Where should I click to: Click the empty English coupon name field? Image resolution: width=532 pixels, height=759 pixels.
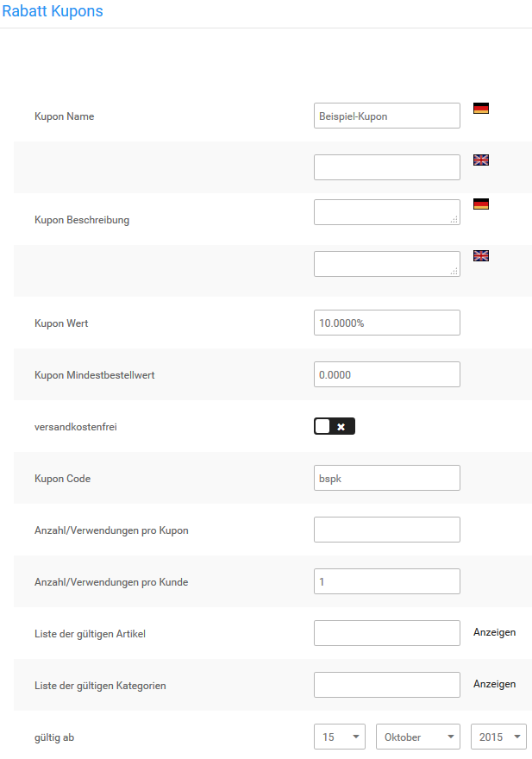pos(386,166)
